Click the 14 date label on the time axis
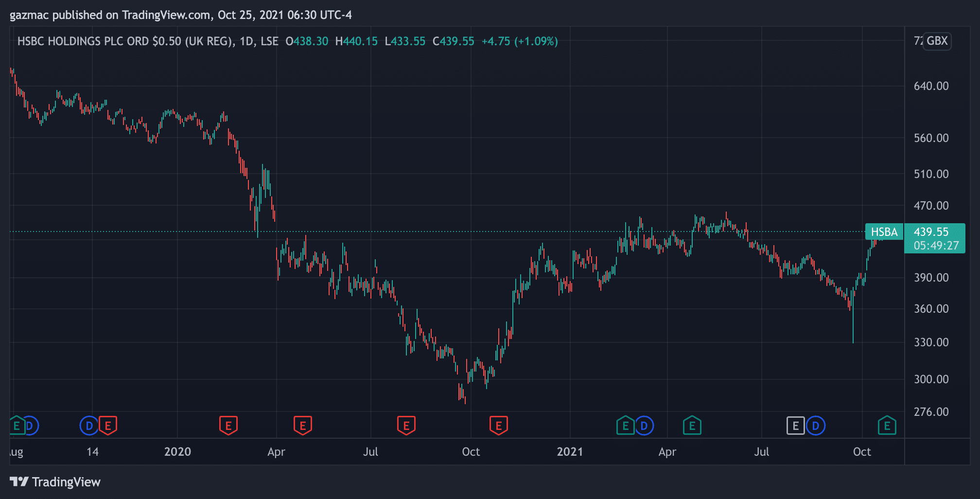Image resolution: width=980 pixels, height=499 pixels. coord(92,452)
